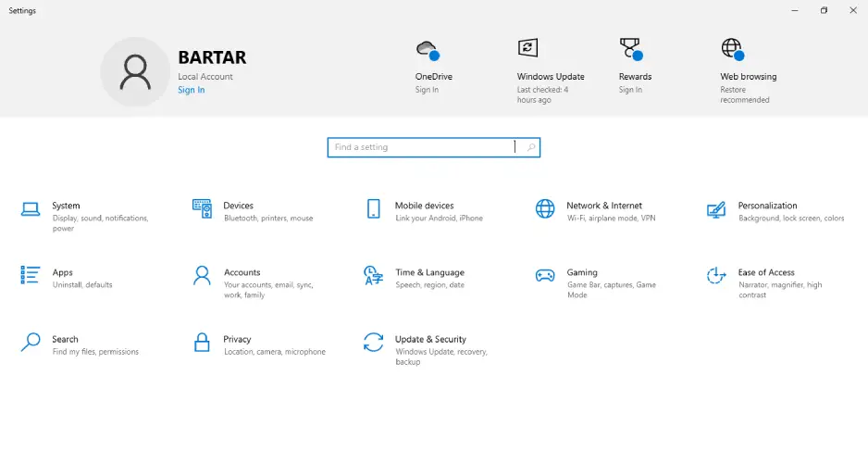The image size is (868, 463).
Task: Open the Mobile devices phone icon
Action: (x=374, y=208)
